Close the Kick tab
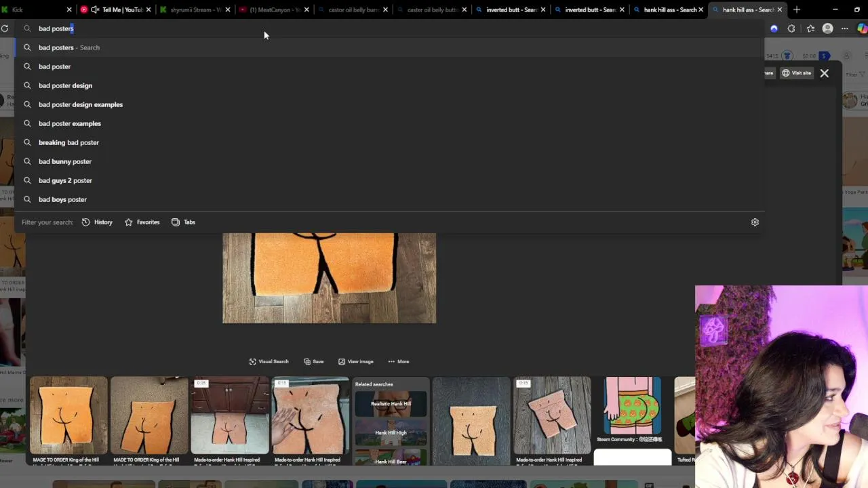Viewport: 868px width, 488px height. [x=69, y=9]
